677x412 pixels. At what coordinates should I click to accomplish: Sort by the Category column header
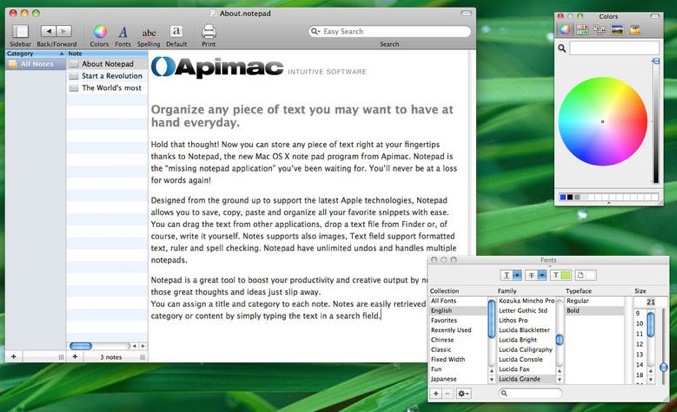(x=35, y=54)
